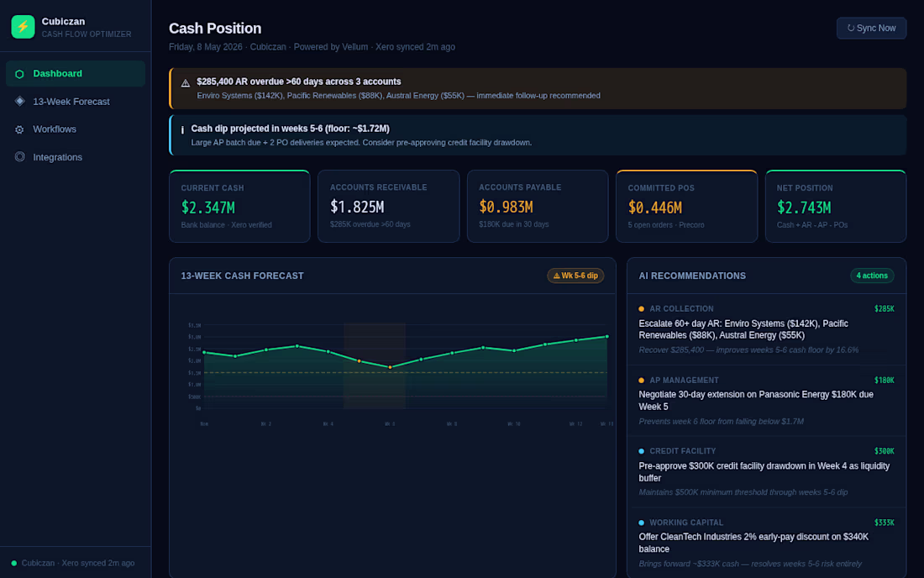Open the 13-Week Forecast page
The image size is (924, 578).
pos(76,102)
